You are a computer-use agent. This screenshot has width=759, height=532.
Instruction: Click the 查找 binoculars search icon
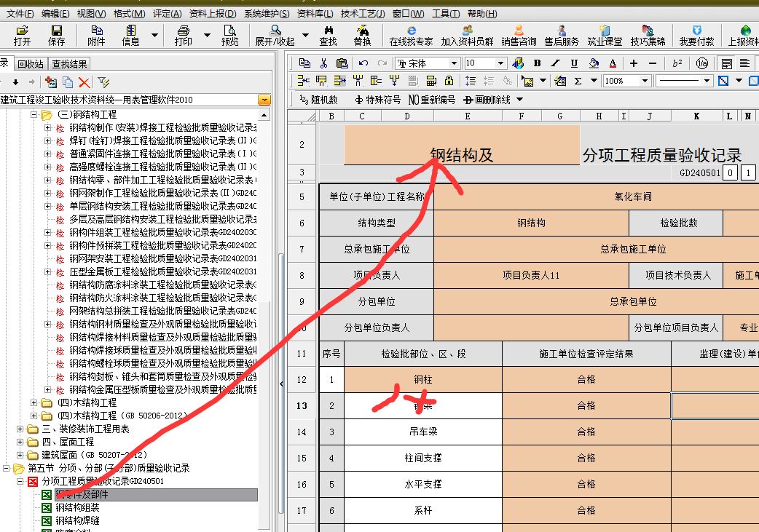[x=329, y=34]
